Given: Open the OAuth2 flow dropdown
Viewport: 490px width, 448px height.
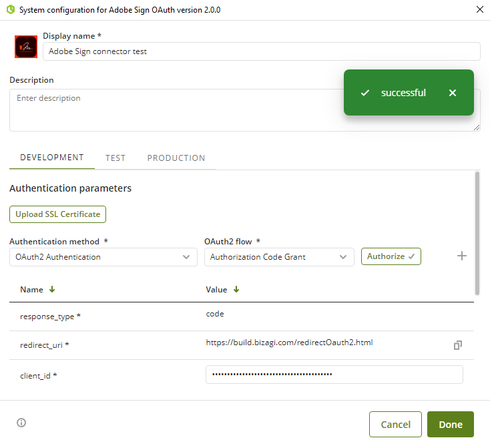Looking at the screenshot, I should click(x=279, y=257).
